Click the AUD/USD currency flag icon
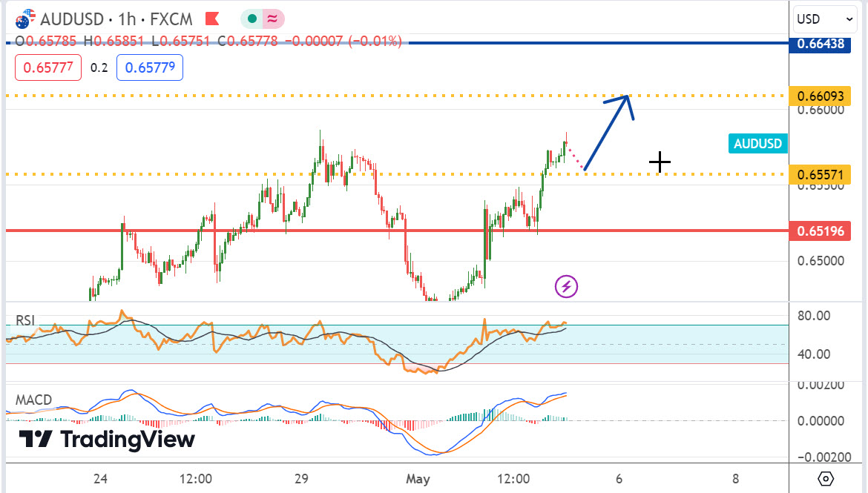The image size is (868, 493). 27,17
